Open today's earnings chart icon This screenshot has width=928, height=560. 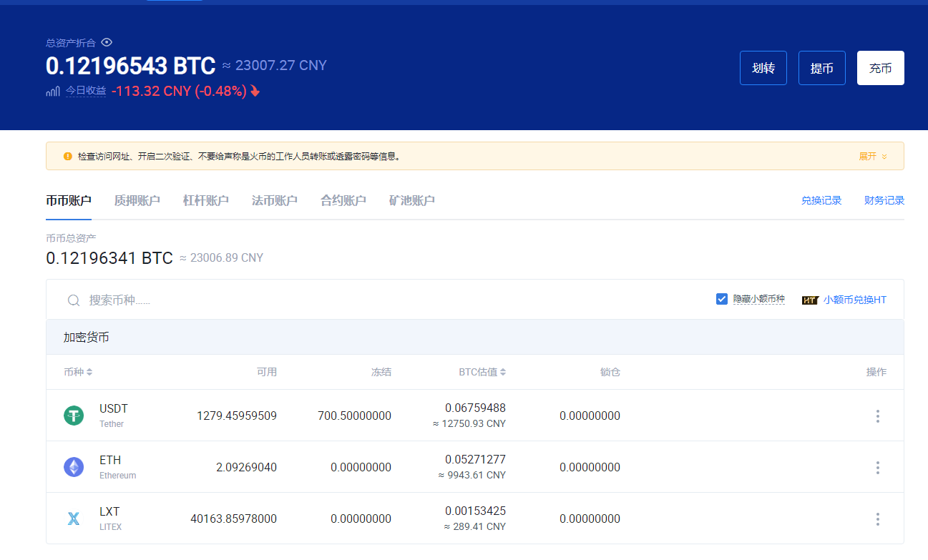[x=53, y=91]
